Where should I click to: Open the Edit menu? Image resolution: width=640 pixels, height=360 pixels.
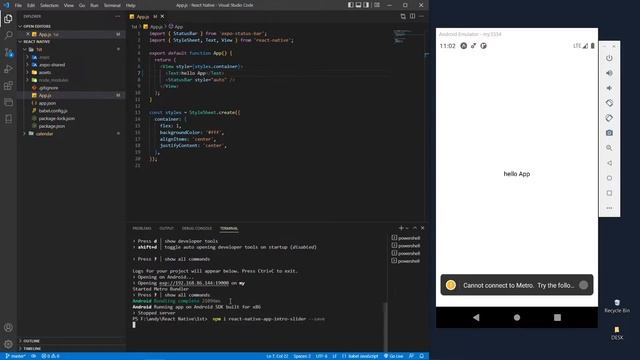click(x=31, y=5)
